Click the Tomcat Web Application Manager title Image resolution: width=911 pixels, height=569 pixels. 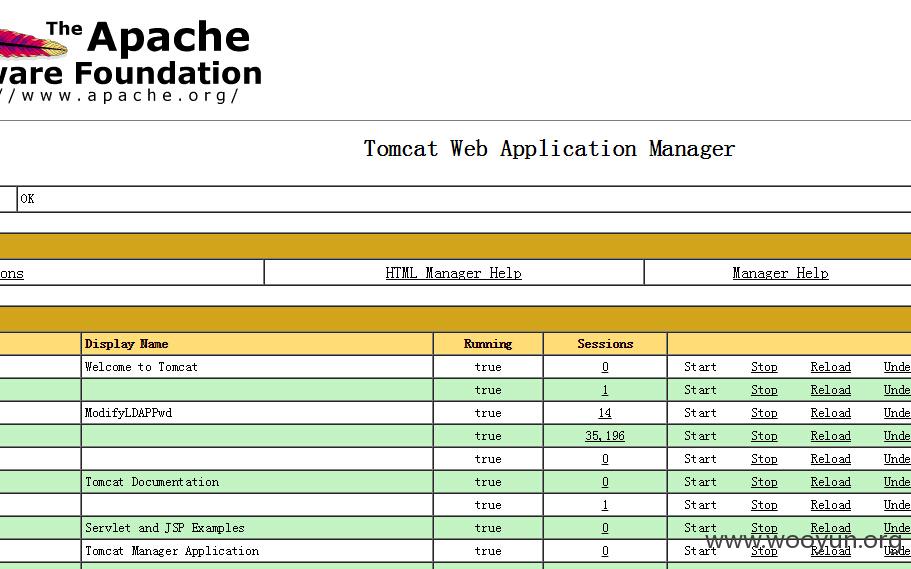click(550, 149)
